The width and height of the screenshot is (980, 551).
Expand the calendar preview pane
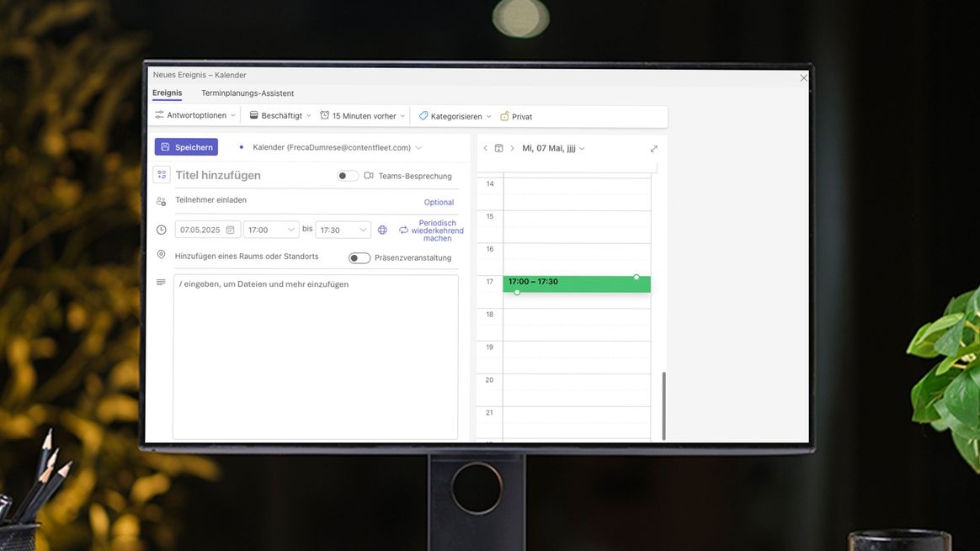[x=654, y=149]
